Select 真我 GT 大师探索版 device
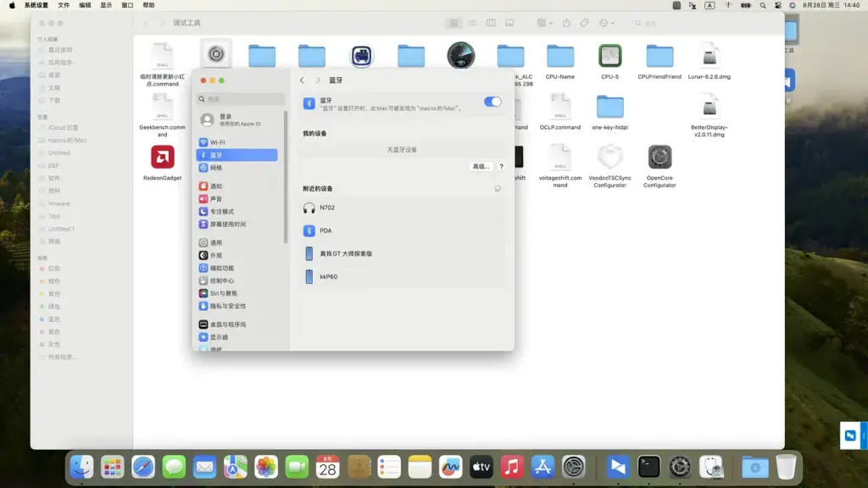 403,254
